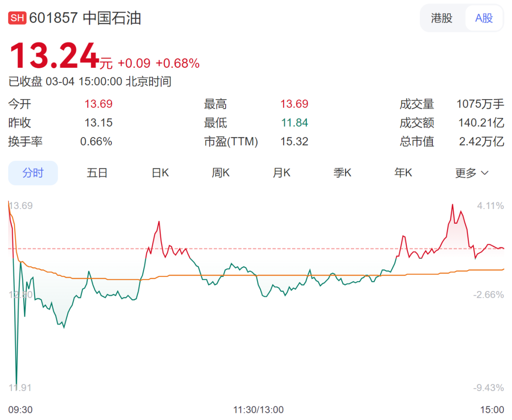Click the 换手率 value 0.66%
Image resolution: width=512 pixels, height=420 pixels.
(x=96, y=141)
